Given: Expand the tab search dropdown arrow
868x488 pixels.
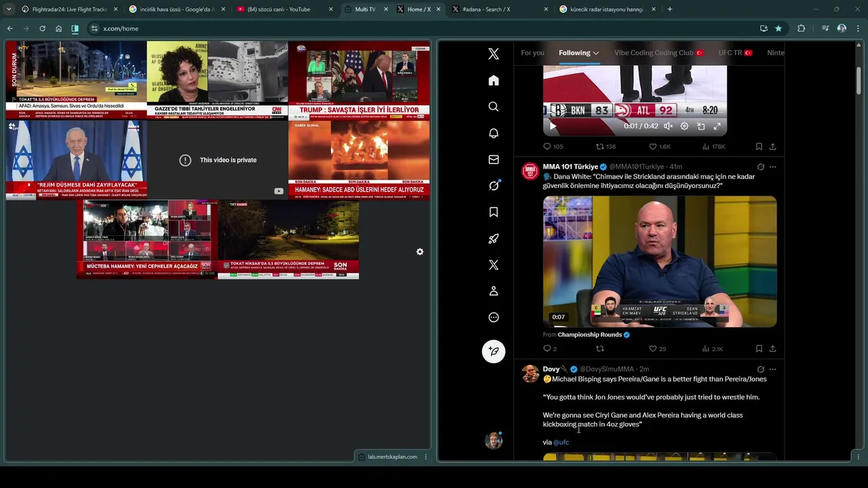Looking at the screenshot, I should pyautogui.click(x=9, y=9).
